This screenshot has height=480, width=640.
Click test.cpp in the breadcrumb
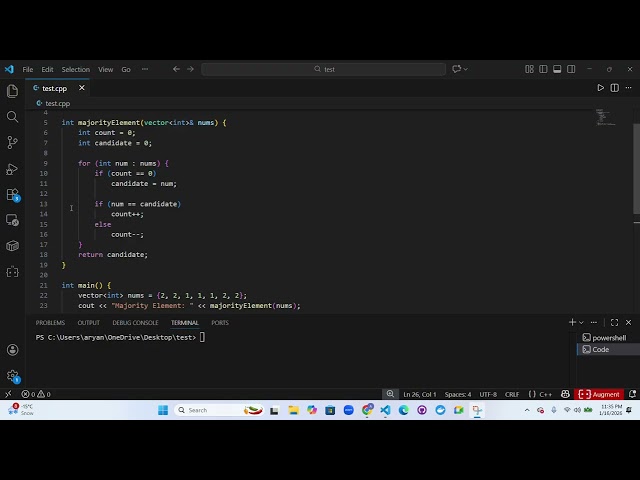tap(58, 104)
